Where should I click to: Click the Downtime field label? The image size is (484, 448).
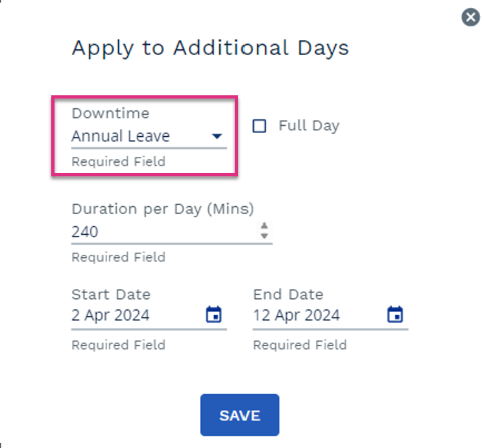(110, 113)
